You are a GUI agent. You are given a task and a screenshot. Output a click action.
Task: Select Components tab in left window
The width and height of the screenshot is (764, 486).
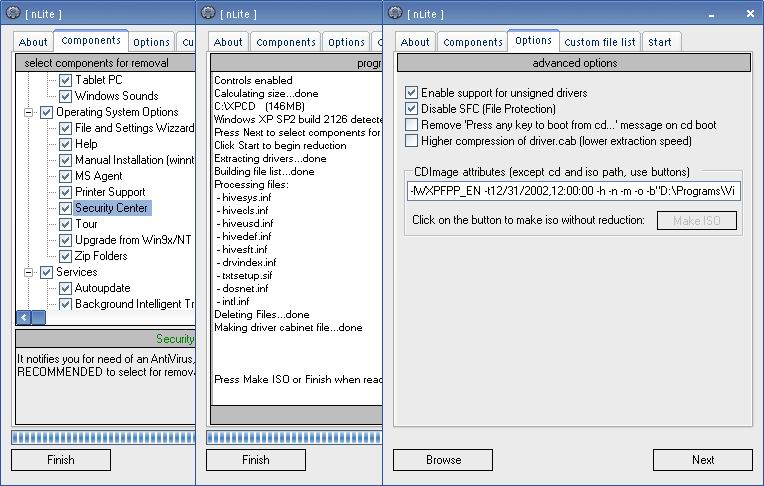(91, 40)
